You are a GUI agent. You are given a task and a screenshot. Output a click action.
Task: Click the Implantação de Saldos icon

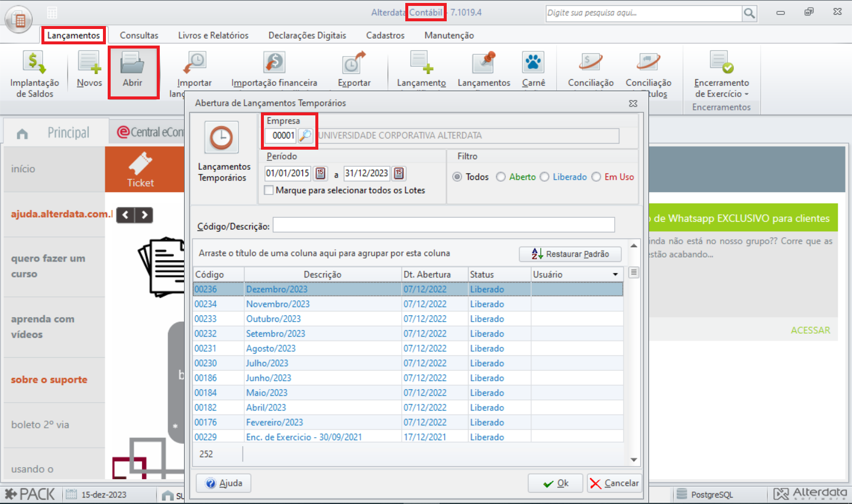point(34,62)
